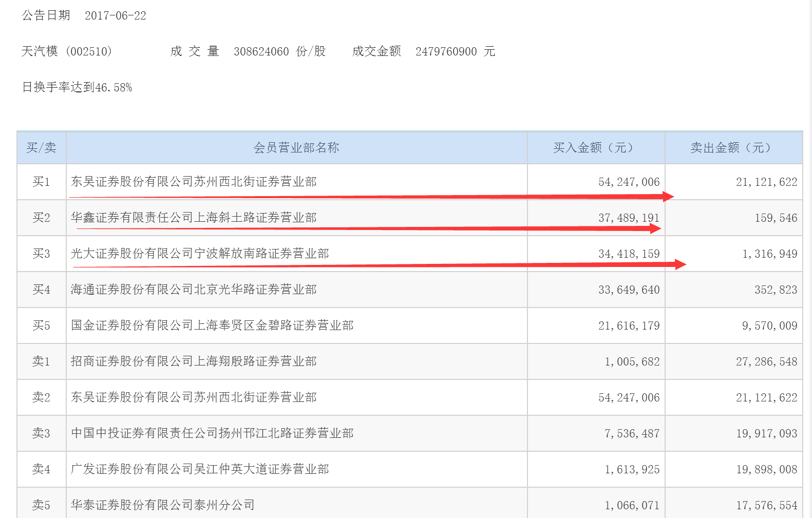Select the 买4 row label
This screenshot has height=518, width=812.
(x=41, y=290)
